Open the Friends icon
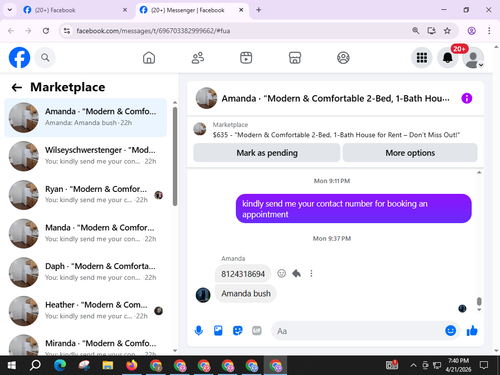500x375 pixels. (198, 58)
